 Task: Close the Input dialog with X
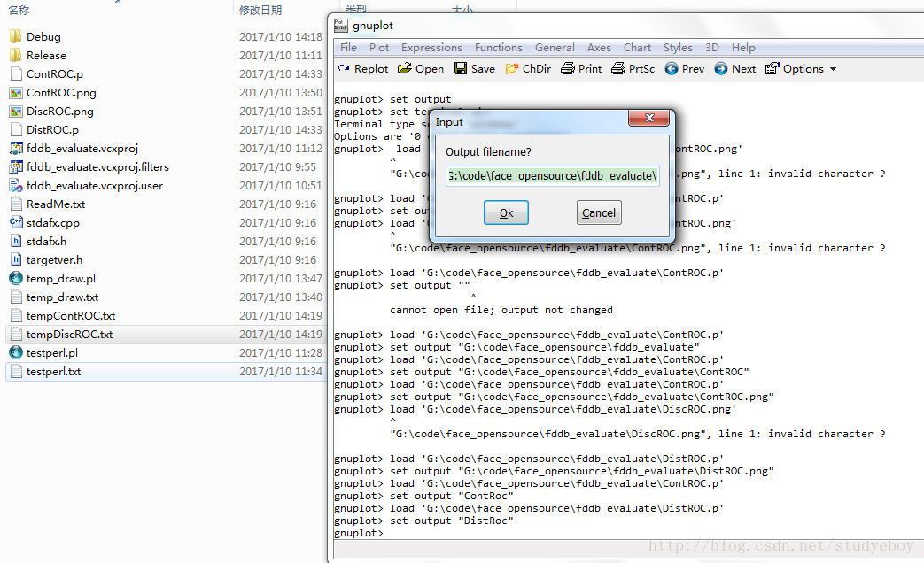[x=648, y=118]
